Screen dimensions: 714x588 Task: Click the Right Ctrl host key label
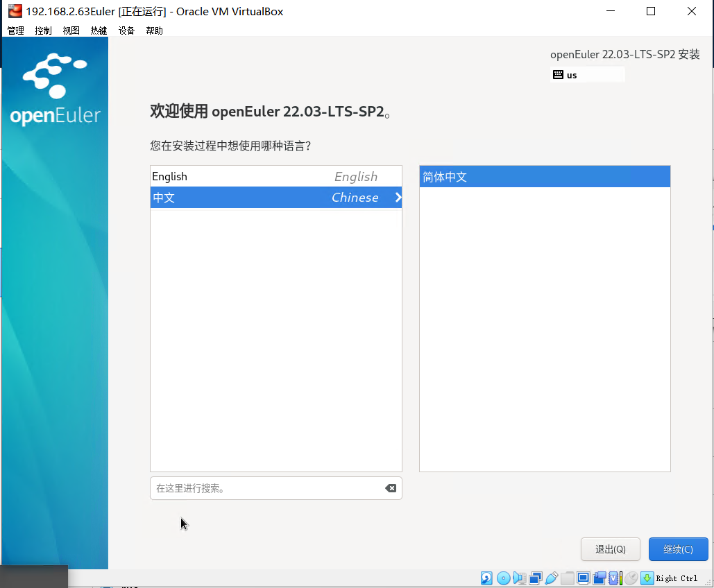(x=677, y=578)
